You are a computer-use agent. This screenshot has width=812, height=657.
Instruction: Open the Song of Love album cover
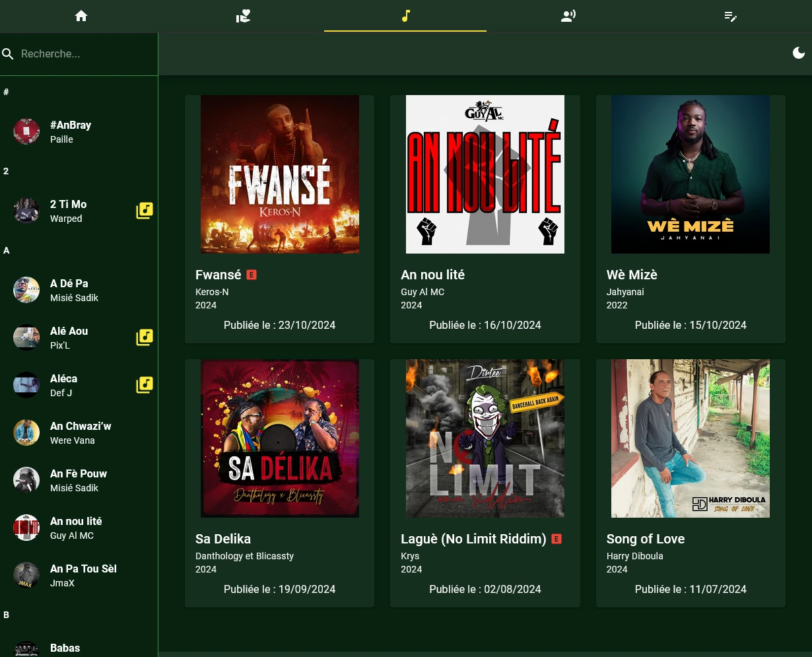(x=691, y=438)
